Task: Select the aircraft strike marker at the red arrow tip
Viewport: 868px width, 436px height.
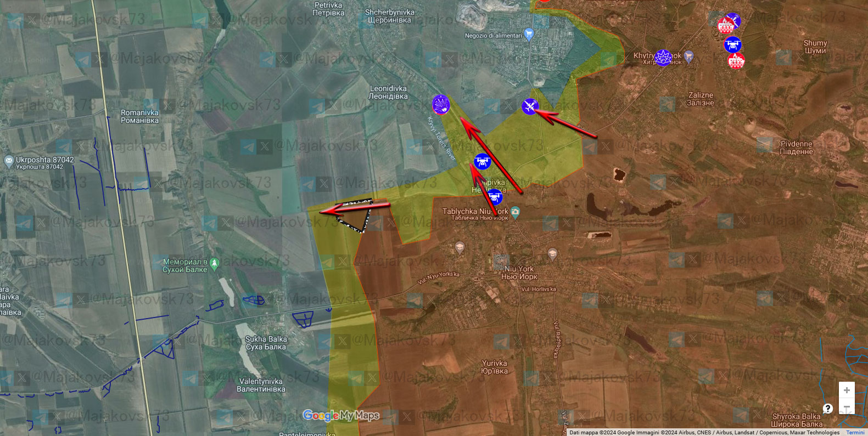Action: (530, 106)
